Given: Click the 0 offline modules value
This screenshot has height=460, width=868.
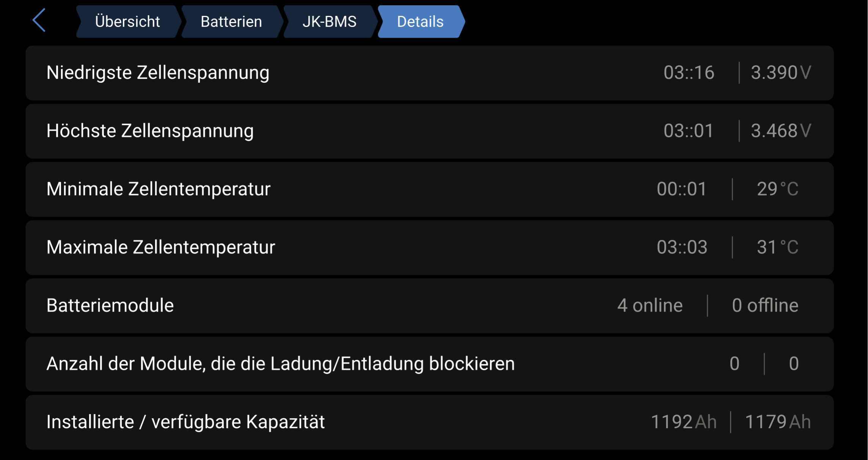Looking at the screenshot, I should (765, 306).
